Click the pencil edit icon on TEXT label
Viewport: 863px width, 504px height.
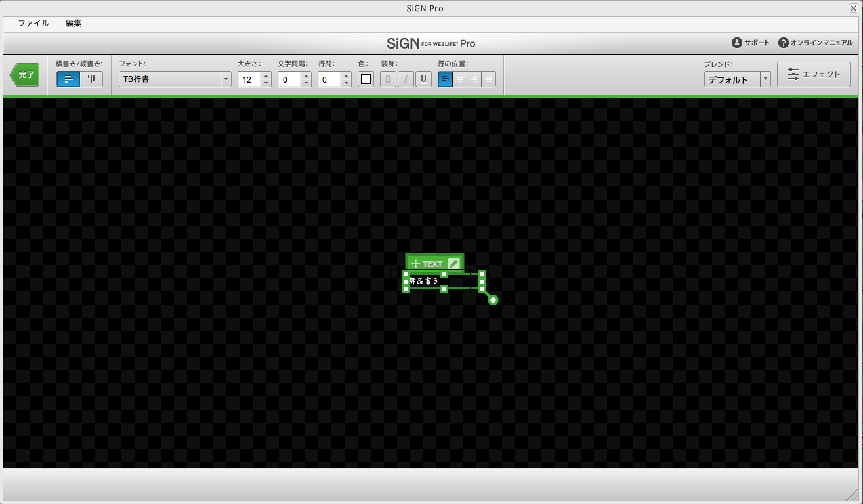pos(454,262)
